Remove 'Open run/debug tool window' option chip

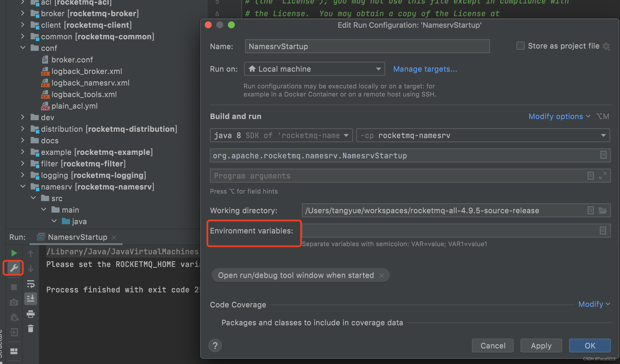click(382, 276)
